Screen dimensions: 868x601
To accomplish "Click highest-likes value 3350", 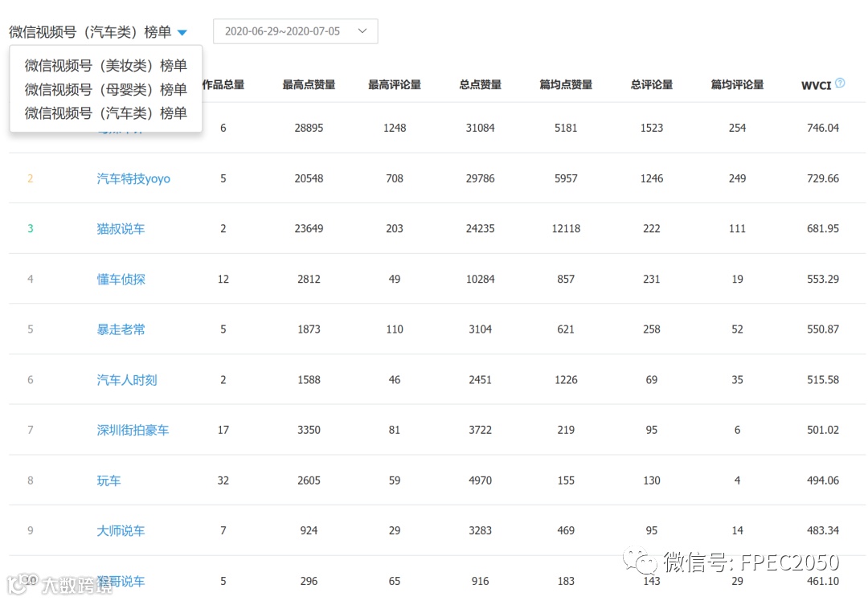I will 309,430.
